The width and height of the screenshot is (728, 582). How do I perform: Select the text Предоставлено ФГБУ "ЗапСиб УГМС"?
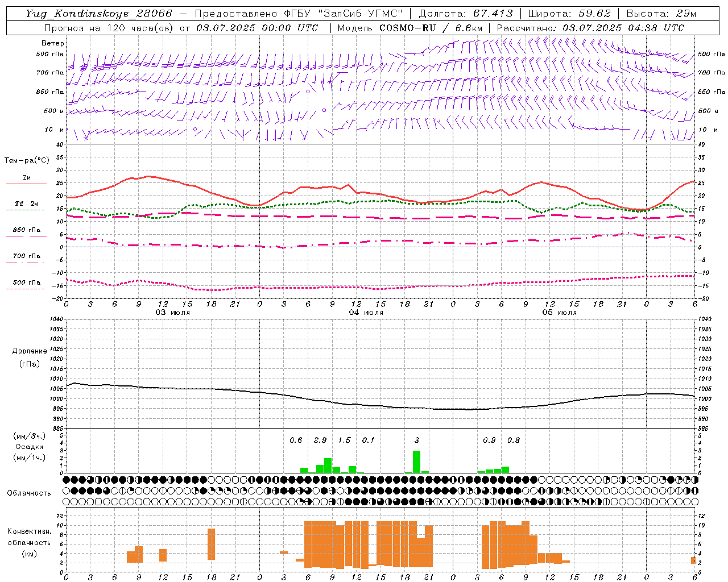click(299, 14)
